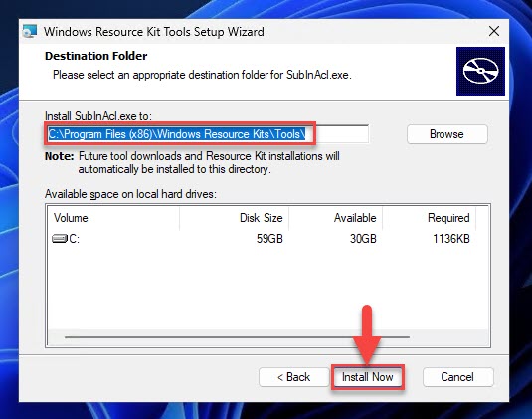Click the Available column header
This screenshot has width=532, height=419.
click(335, 218)
